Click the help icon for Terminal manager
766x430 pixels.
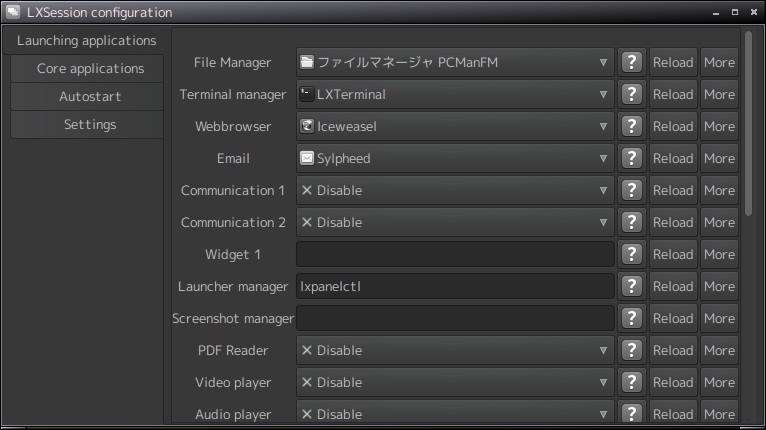pyautogui.click(x=631, y=94)
